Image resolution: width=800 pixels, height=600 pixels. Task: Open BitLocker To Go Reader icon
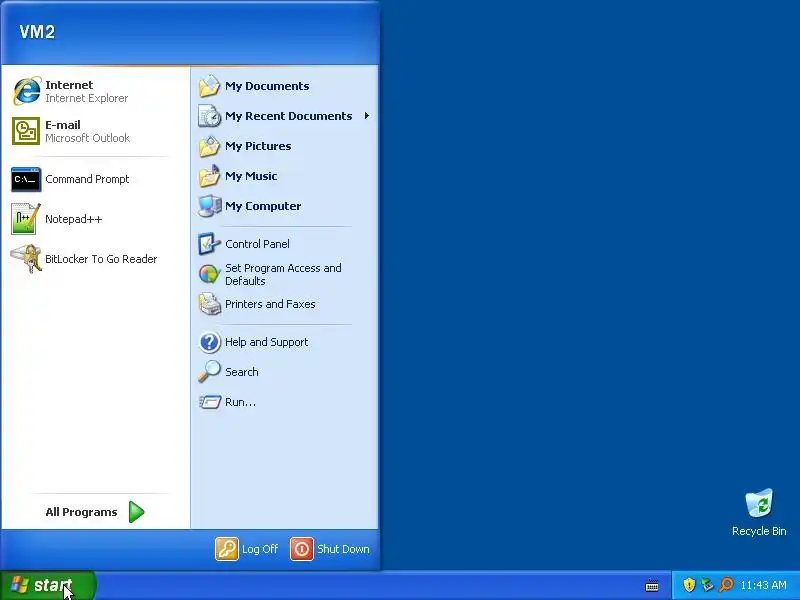coord(26,259)
